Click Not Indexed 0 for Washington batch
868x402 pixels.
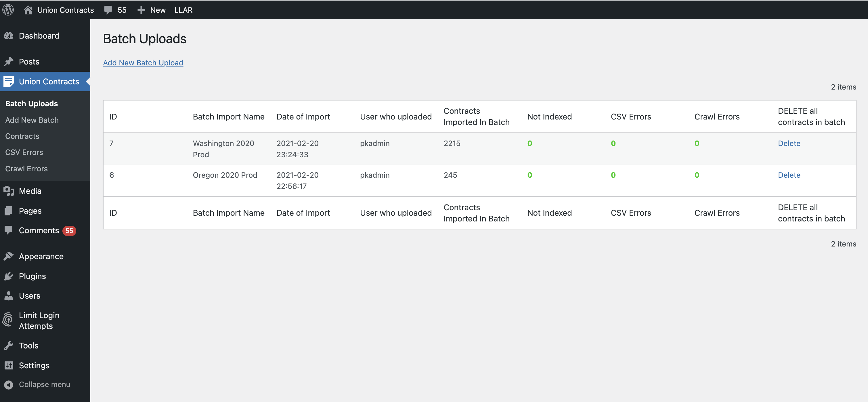(x=530, y=143)
